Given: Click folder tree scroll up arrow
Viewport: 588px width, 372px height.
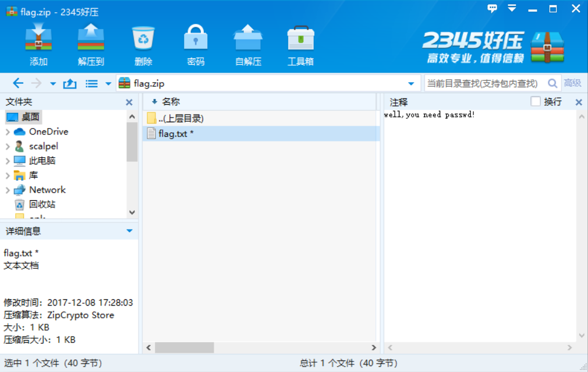Looking at the screenshot, I should (132, 116).
